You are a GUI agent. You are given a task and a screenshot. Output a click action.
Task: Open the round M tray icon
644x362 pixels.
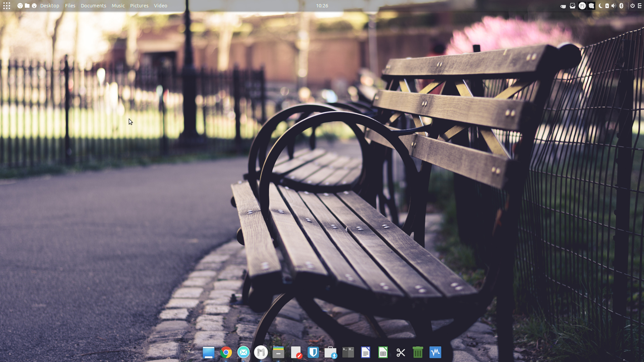pos(582,6)
